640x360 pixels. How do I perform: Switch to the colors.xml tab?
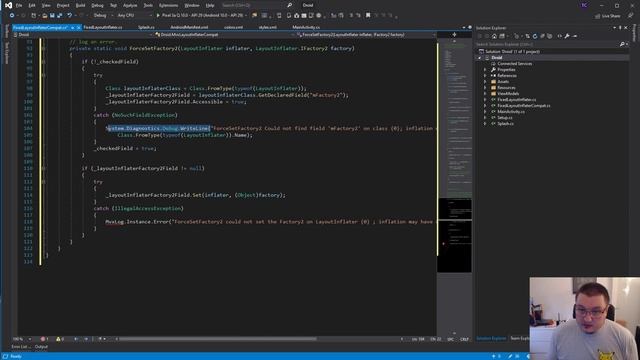(x=233, y=27)
